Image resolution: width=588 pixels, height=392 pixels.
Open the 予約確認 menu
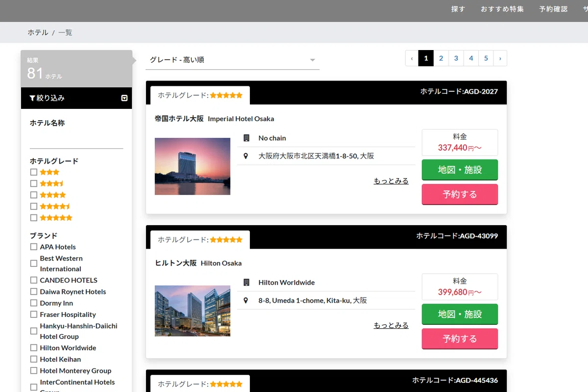(x=553, y=9)
